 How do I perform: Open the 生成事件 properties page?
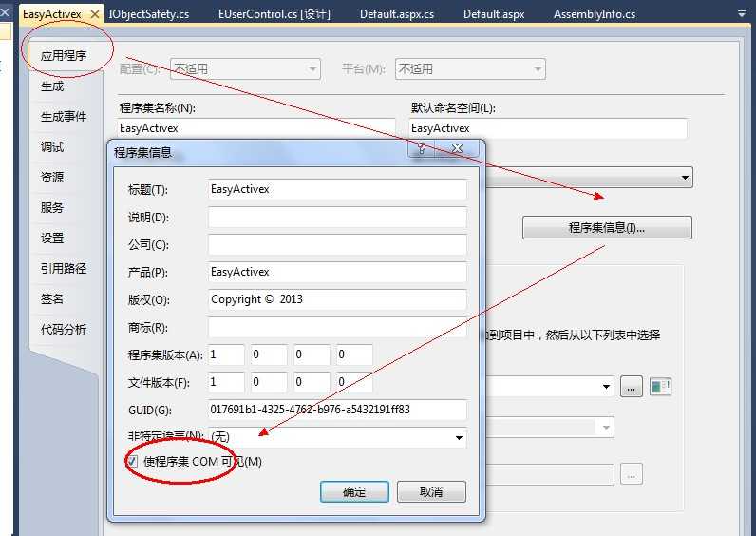click(x=64, y=117)
